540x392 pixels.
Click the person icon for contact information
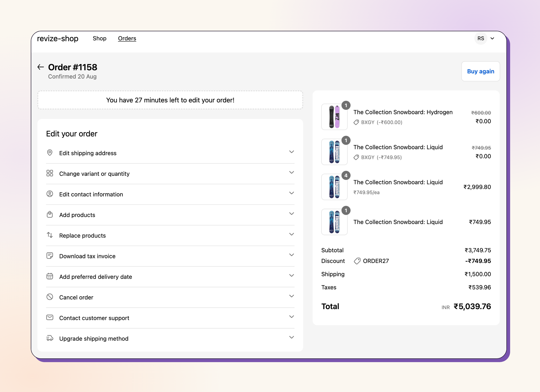[x=50, y=194]
